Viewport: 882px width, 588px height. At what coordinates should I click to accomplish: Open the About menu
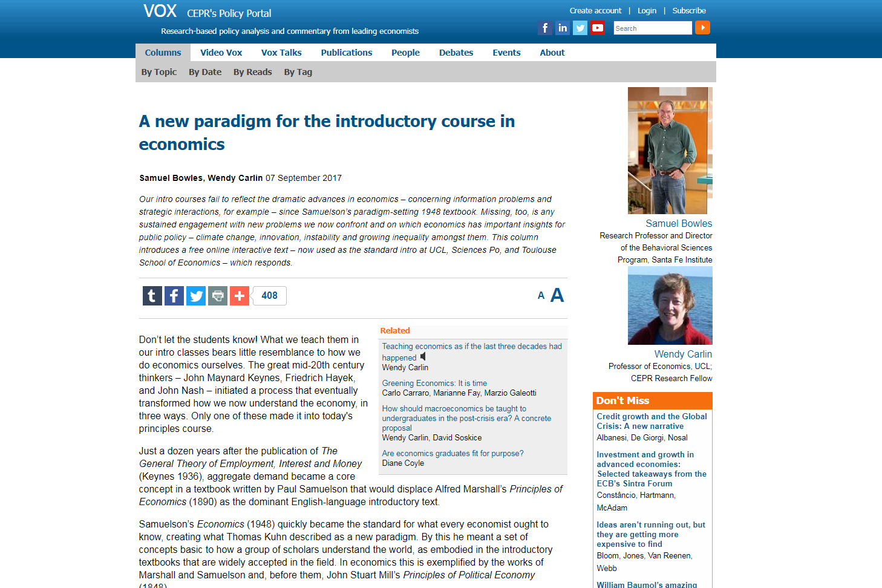(552, 53)
